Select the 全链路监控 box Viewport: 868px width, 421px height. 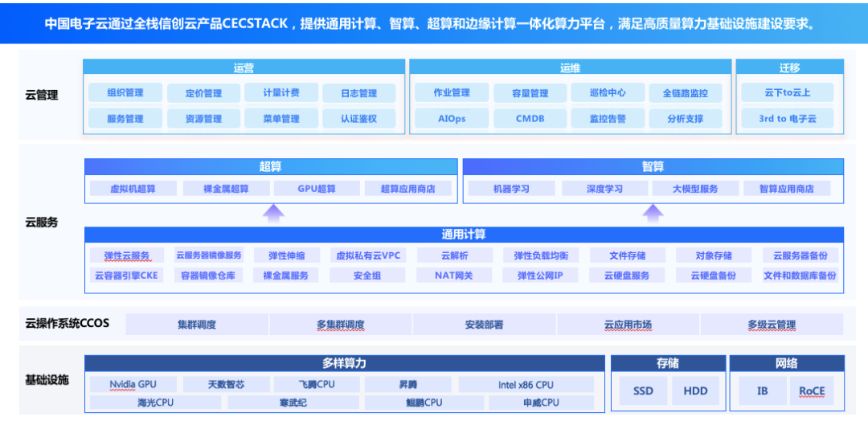click(686, 93)
